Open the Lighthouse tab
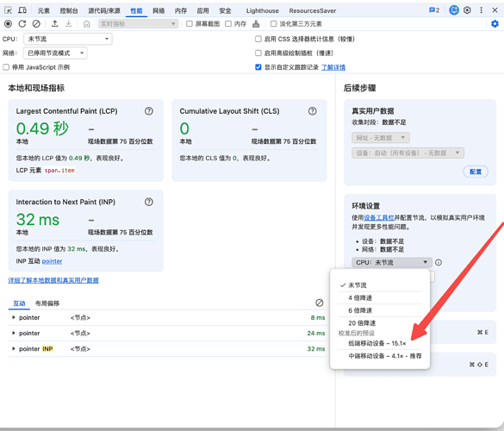The width and height of the screenshot is (504, 431). (x=262, y=10)
